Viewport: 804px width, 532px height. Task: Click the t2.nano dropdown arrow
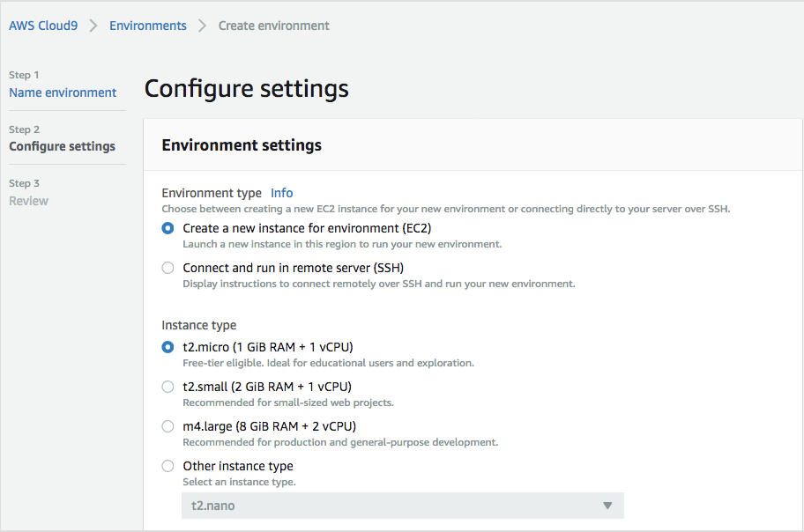click(607, 506)
